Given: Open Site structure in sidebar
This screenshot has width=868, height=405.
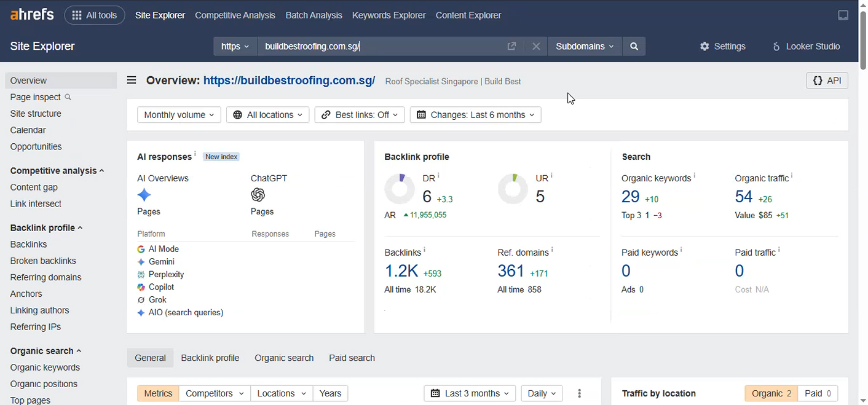Looking at the screenshot, I should 36,114.
